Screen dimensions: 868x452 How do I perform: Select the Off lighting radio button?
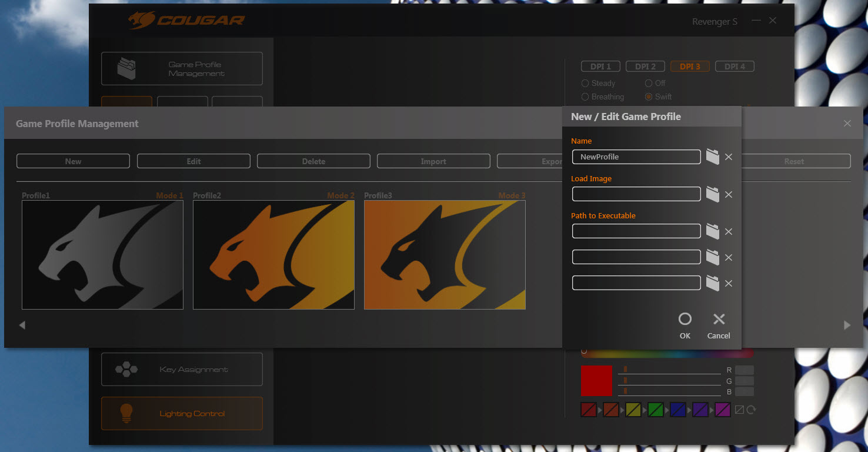[x=649, y=84]
